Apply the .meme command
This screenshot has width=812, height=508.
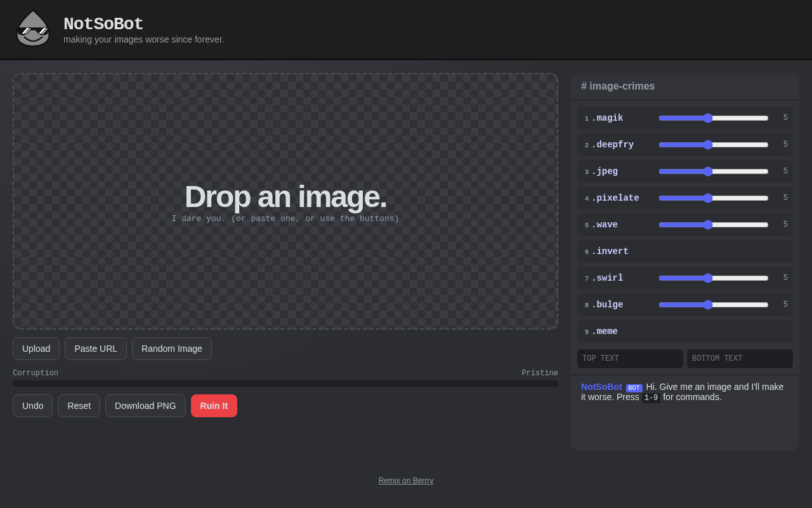click(685, 331)
